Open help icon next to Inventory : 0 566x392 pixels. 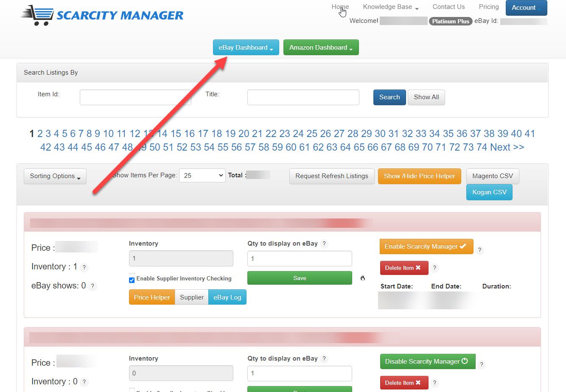click(x=84, y=382)
